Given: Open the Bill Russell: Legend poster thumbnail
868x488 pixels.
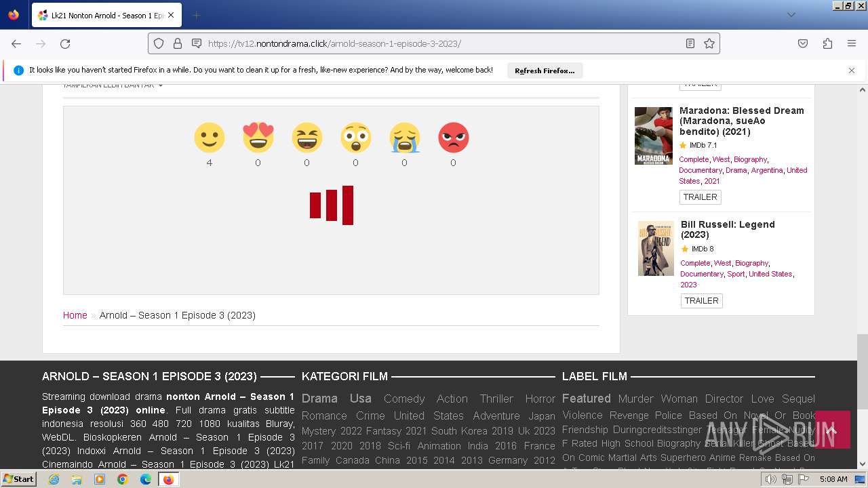Looking at the screenshot, I should (656, 249).
